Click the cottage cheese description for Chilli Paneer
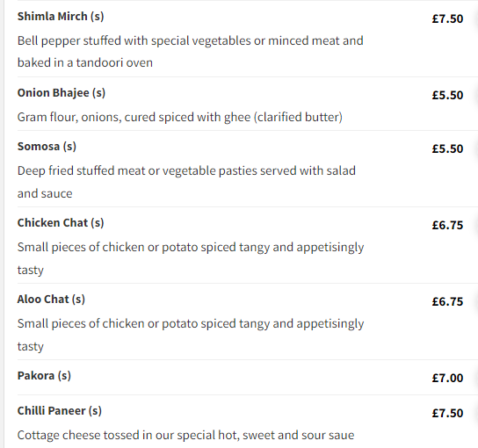Screen dimensions: 478x448 185,436
